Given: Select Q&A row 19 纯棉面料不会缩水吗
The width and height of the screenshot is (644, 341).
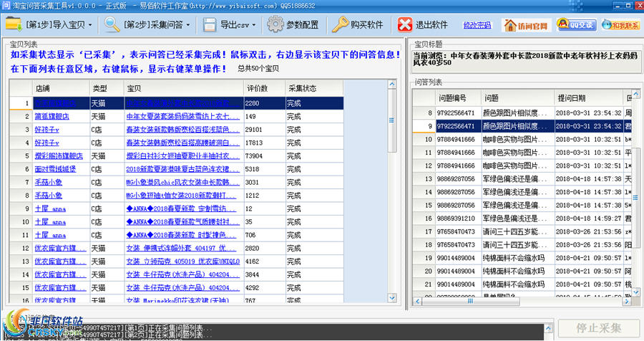Looking at the screenshot, I should tap(522, 257).
